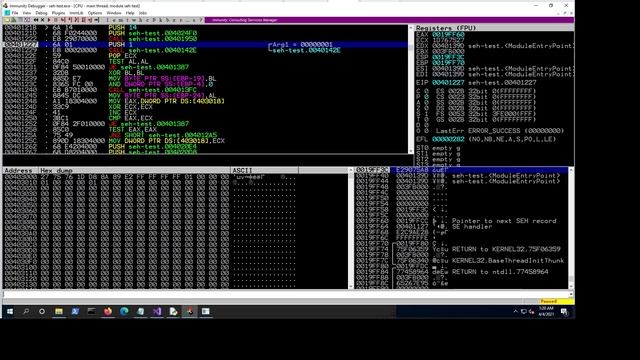Click the disassembly pane vertical scrollbar
Viewport: 640px width, 360px height.
tap(411, 89)
